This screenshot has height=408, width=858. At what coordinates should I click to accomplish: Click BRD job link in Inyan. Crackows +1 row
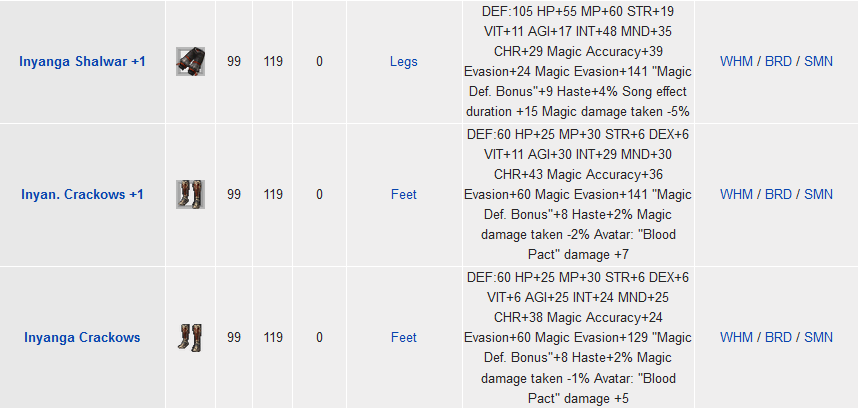(x=778, y=194)
